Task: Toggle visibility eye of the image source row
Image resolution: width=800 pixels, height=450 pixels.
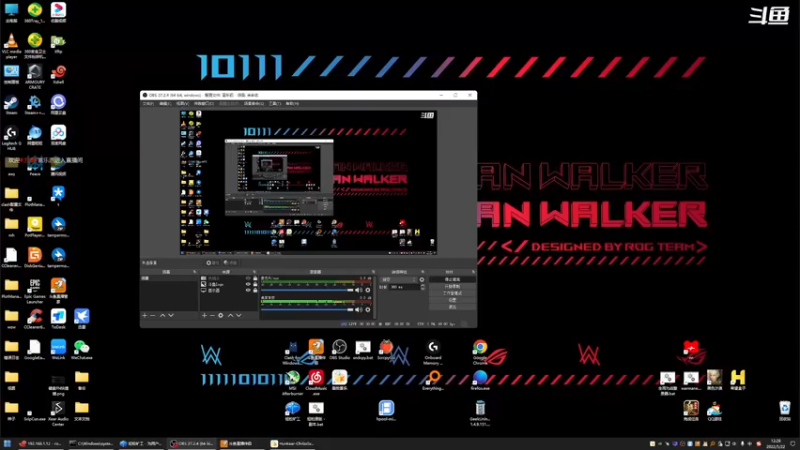Action: [248, 284]
